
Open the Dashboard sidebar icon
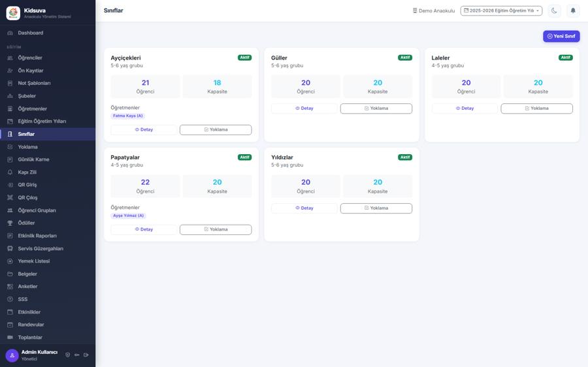click(10, 33)
